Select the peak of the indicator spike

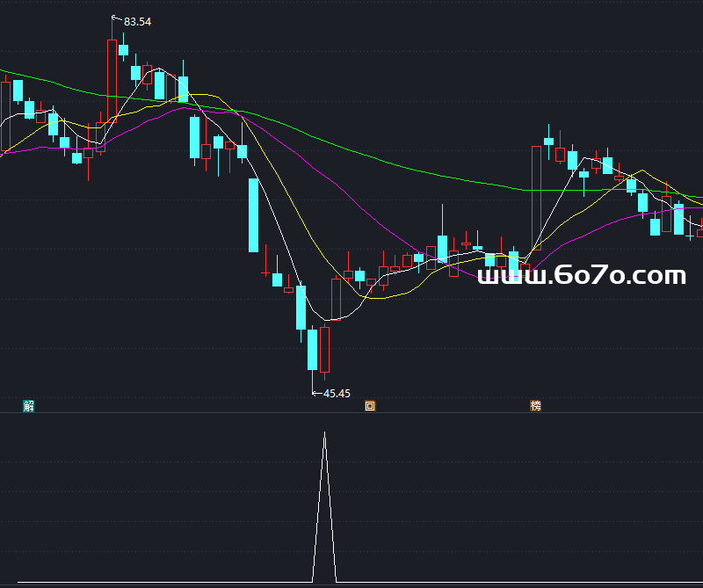(324, 432)
